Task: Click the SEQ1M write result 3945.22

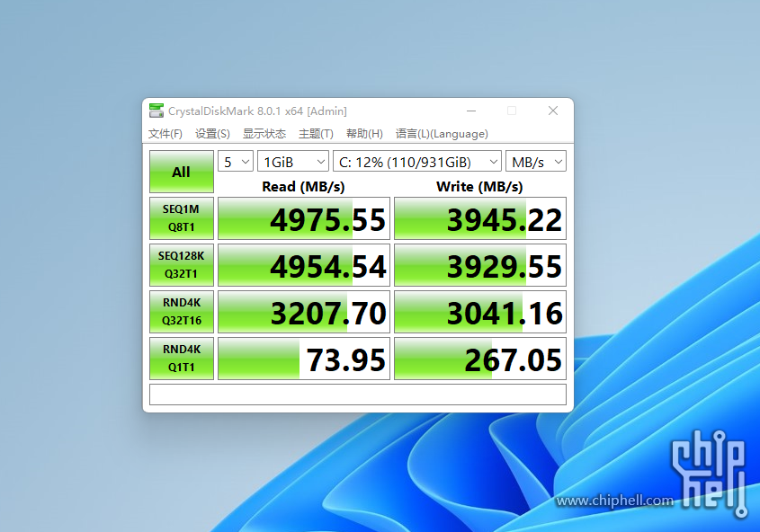Action: point(480,218)
